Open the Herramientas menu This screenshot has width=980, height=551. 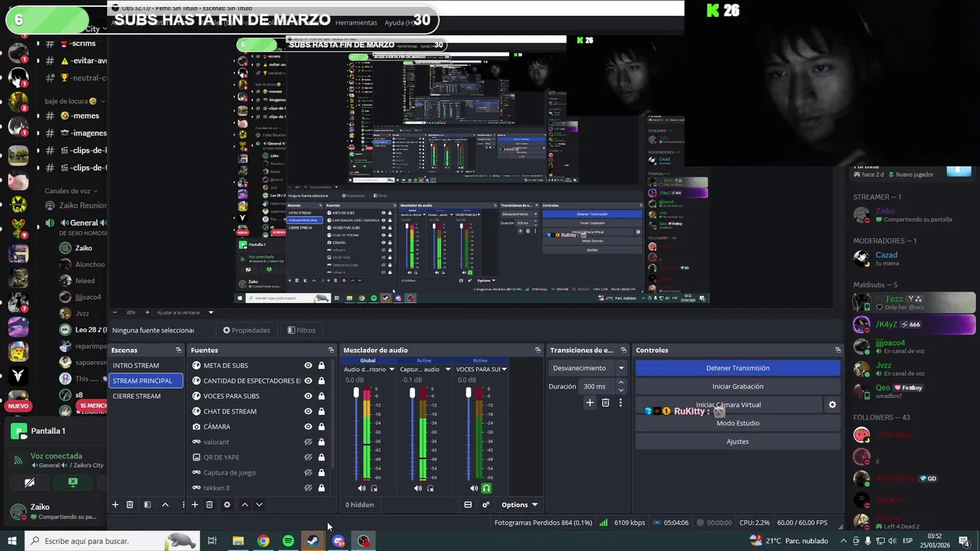(x=356, y=23)
